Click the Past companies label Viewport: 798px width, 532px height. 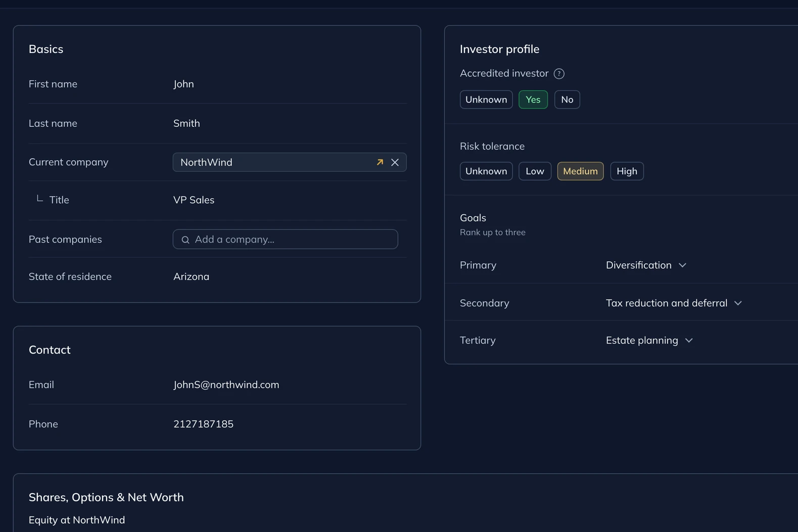pyautogui.click(x=65, y=239)
